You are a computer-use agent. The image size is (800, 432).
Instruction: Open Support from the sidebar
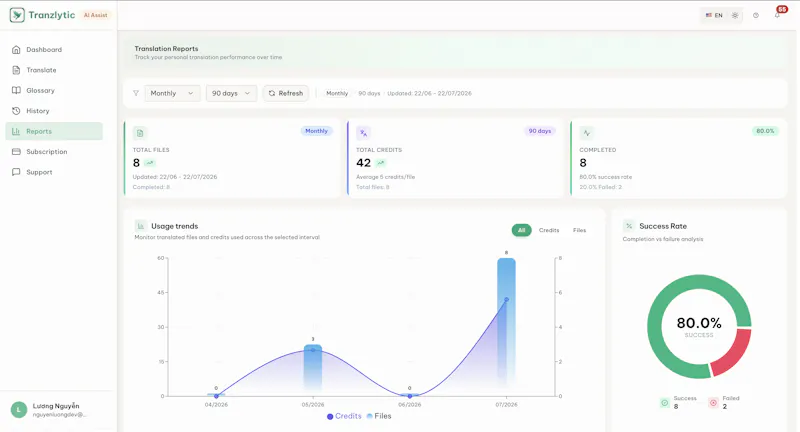(54, 172)
